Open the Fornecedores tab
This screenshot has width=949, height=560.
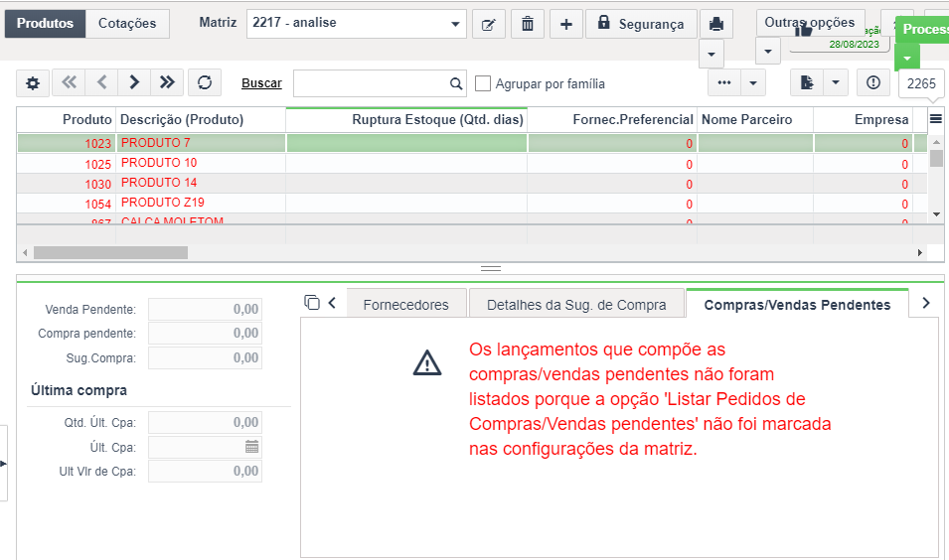(x=406, y=305)
